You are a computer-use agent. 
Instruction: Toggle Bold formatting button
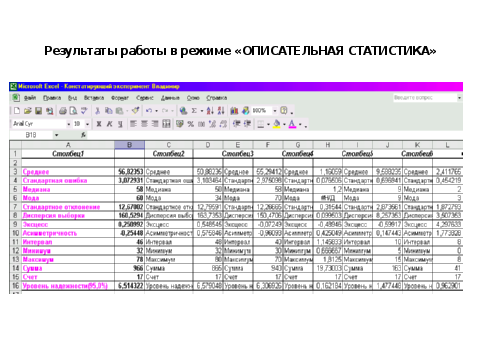point(99,124)
